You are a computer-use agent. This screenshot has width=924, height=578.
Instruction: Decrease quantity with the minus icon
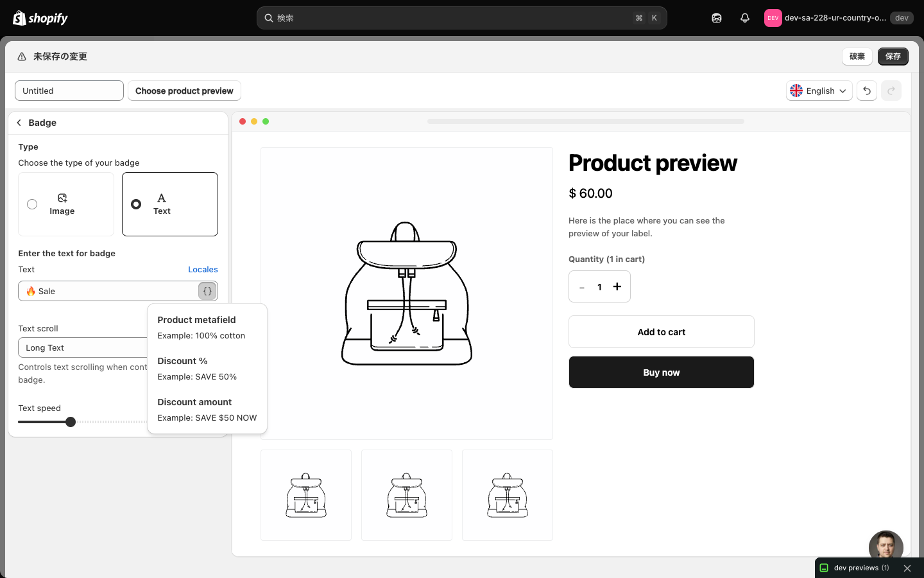[582, 287]
